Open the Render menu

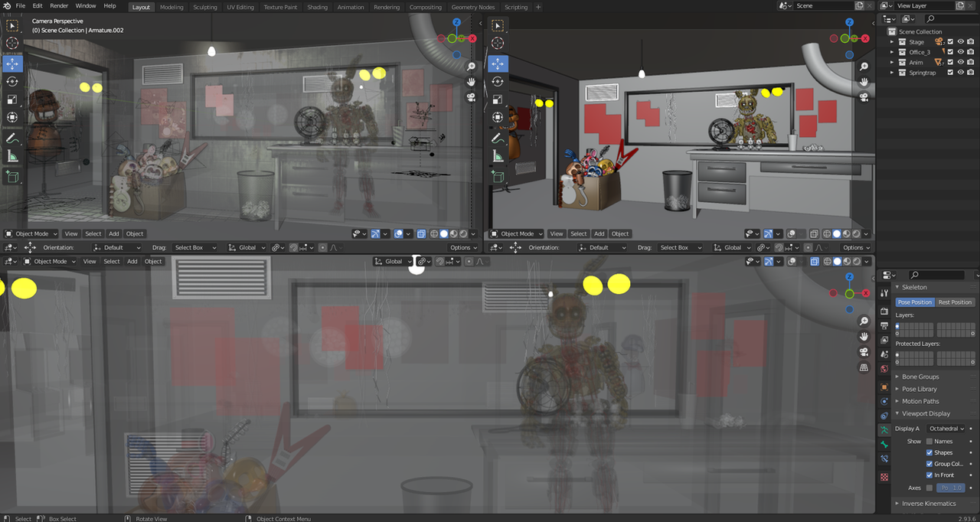point(59,6)
